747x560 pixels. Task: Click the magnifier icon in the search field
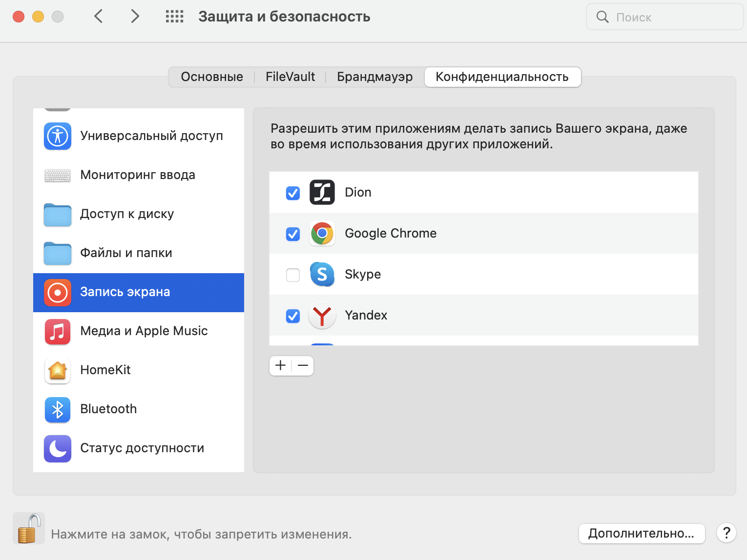click(x=602, y=17)
